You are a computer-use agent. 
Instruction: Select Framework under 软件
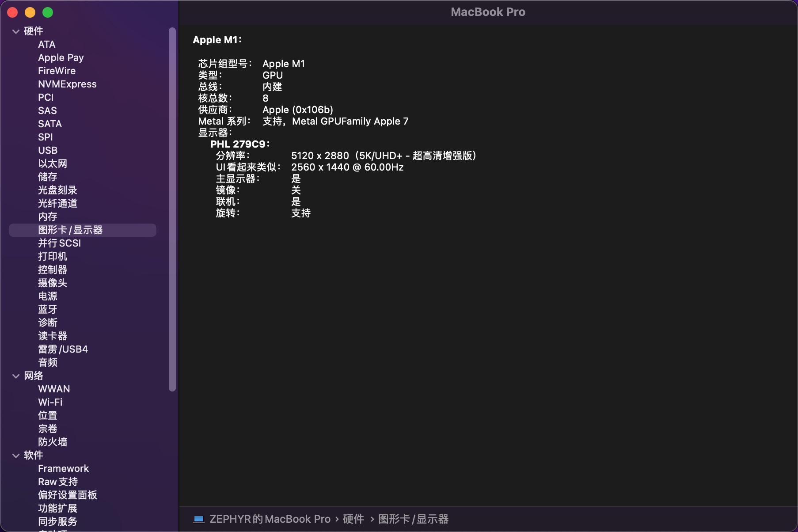(x=63, y=469)
